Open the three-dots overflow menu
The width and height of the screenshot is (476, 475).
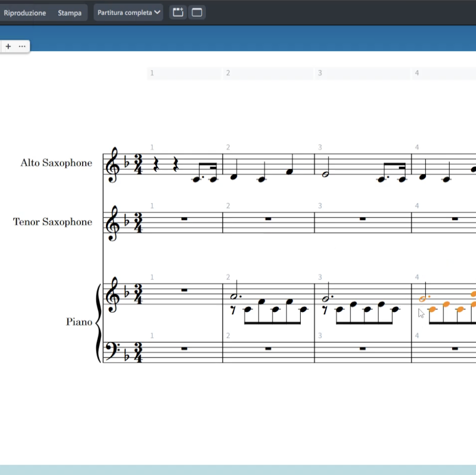pyautogui.click(x=22, y=46)
